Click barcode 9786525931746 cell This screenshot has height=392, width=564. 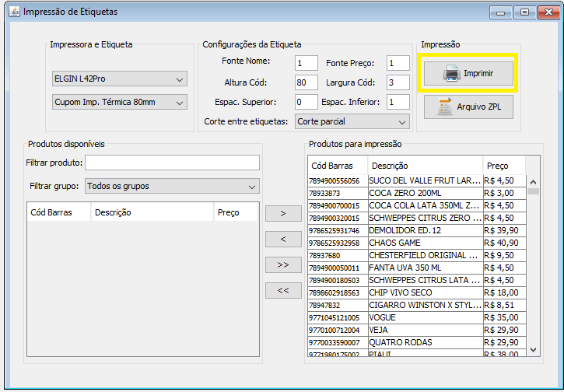point(338,230)
